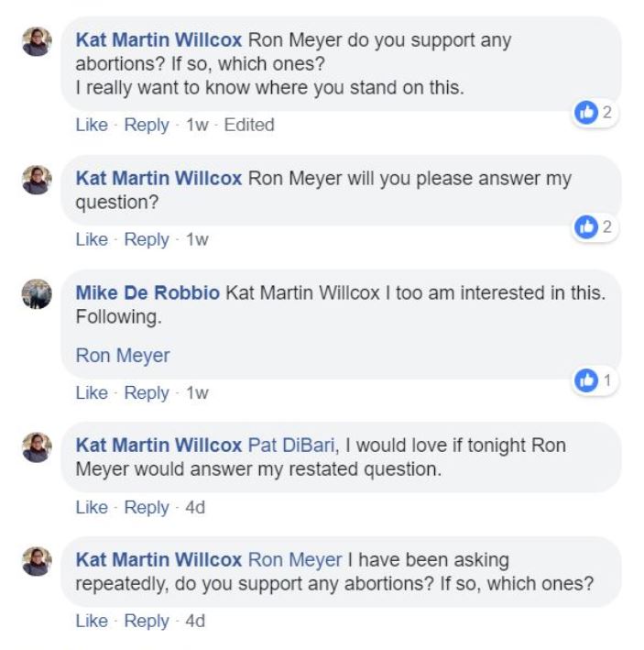Open Kat Martin Willcox's avatar on first comment

point(37,41)
